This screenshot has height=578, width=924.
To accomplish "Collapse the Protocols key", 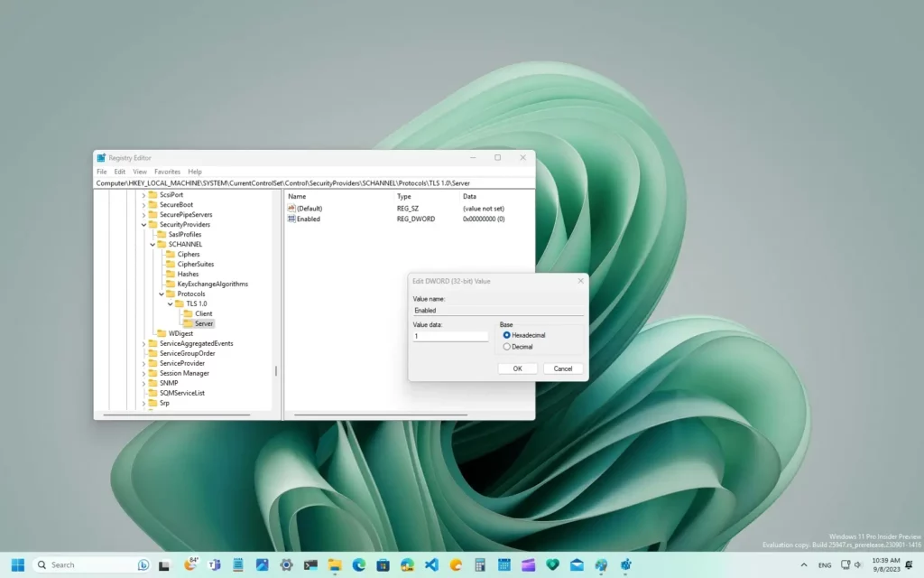I will [x=161, y=294].
